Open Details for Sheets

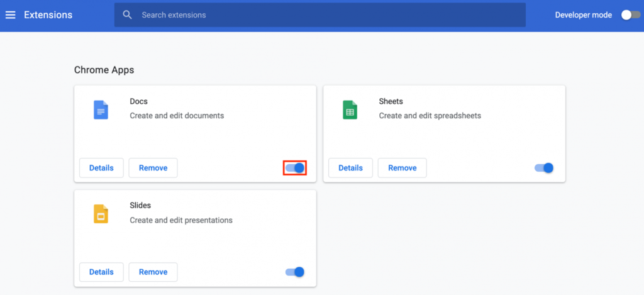pyautogui.click(x=351, y=168)
